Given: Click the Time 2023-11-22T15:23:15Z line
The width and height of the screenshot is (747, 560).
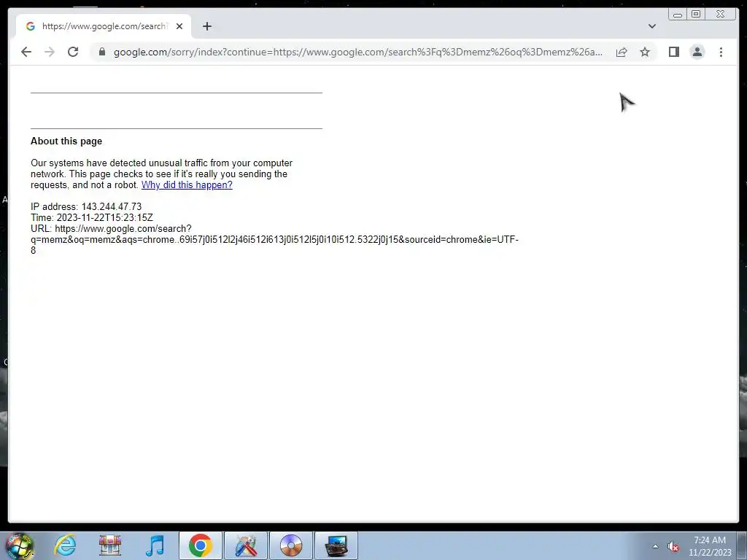Looking at the screenshot, I should point(92,217).
